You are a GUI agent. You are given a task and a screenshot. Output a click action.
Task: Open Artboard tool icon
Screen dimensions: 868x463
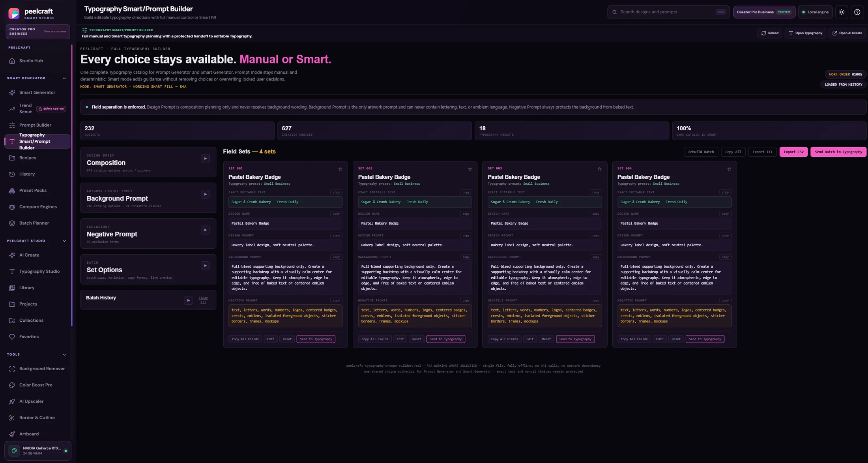click(x=12, y=434)
